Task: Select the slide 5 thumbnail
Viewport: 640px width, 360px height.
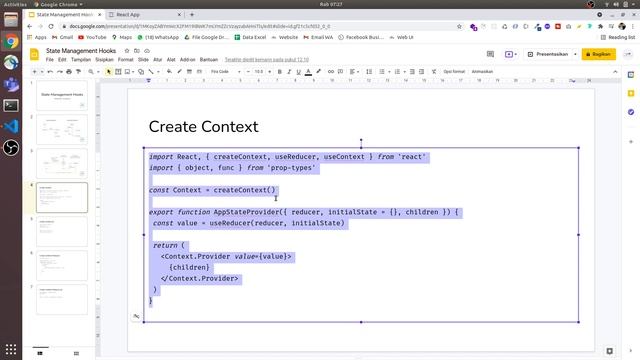Action: click(x=62, y=231)
